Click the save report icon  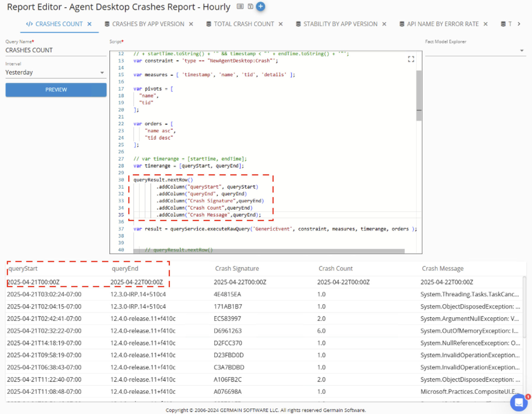pyautogui.click(x=250, y=7)
